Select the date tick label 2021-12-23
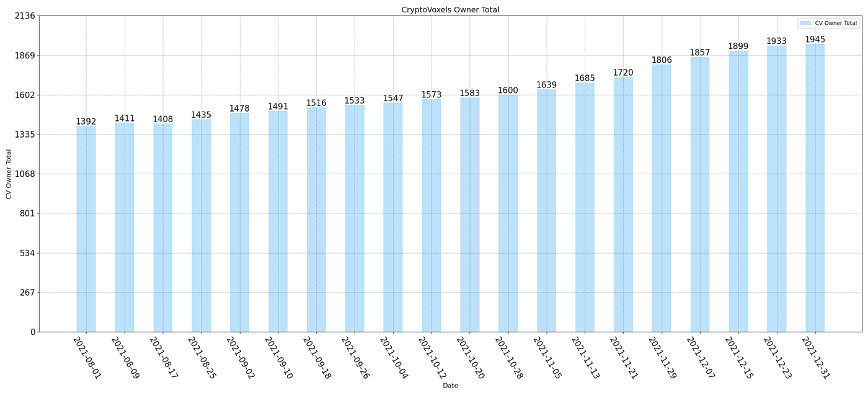The width and height of the screenshot is (868, 395). coord(777,358)
